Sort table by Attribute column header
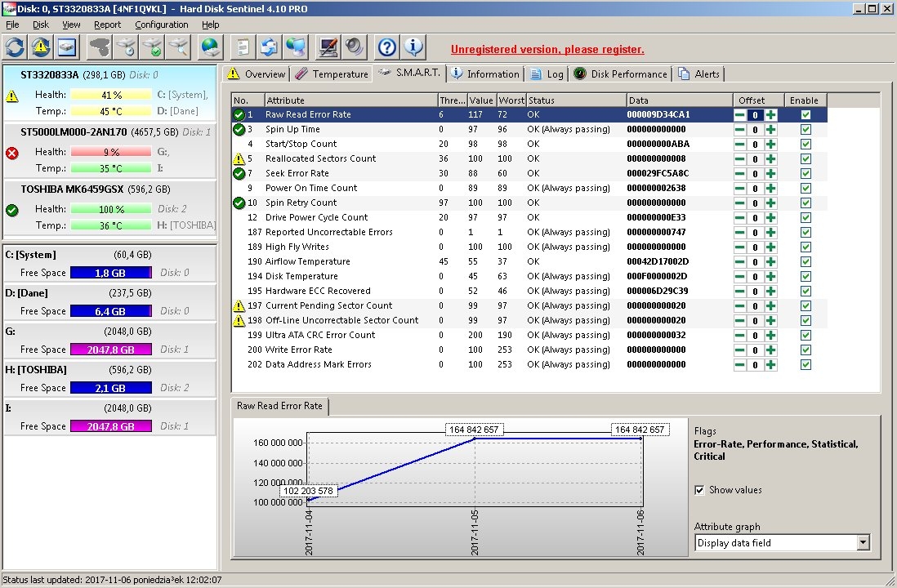 click(350, 100)
